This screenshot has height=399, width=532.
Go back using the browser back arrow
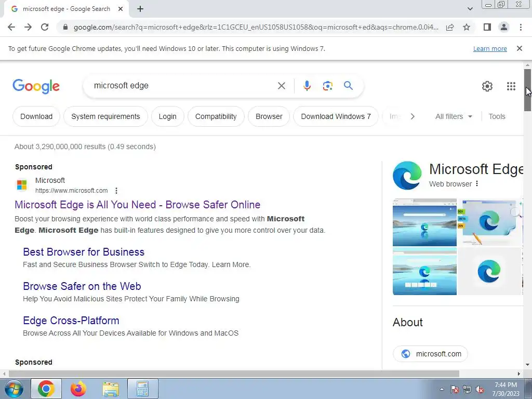point(11,27)
